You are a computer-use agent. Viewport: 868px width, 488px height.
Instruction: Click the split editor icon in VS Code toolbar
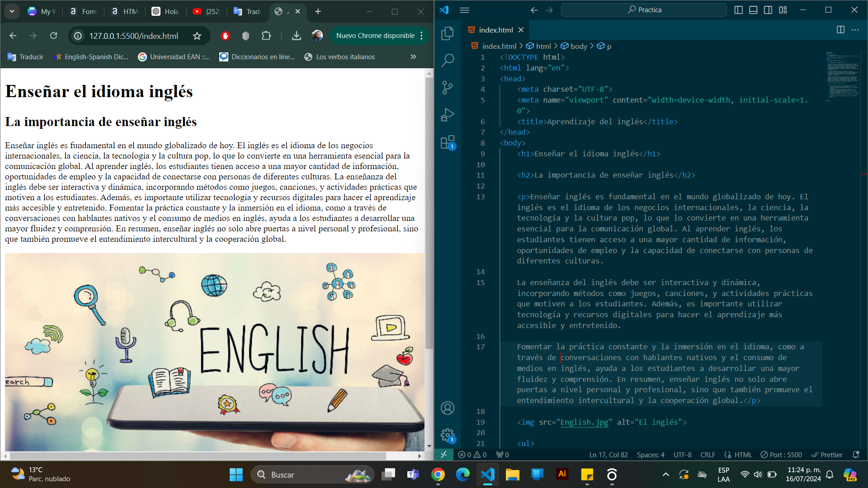coord(840,30)
